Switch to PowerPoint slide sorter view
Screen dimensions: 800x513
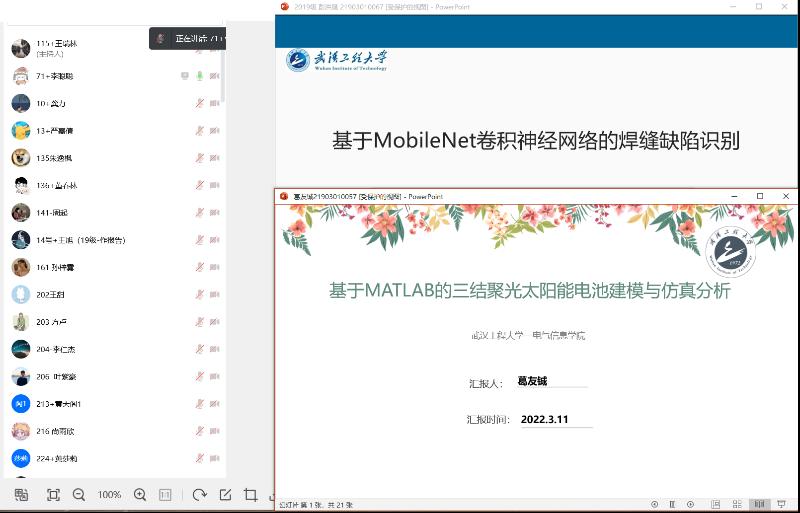[x=739, y=504]
